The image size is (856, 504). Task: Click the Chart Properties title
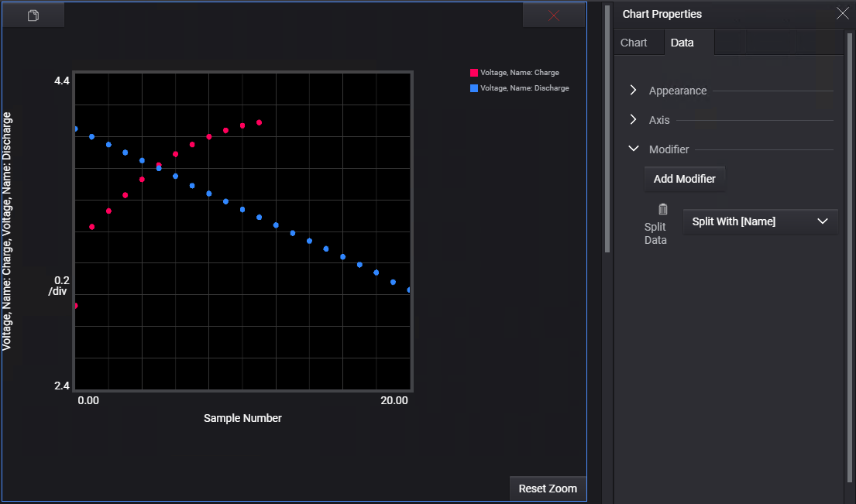pyautogui.click(x=662, y=14)
